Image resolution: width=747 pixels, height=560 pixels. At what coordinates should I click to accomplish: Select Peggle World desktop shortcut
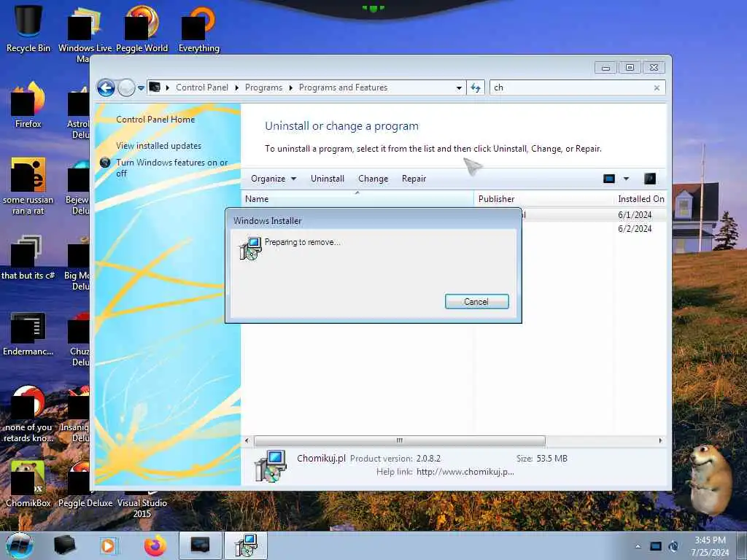[142, 28]
